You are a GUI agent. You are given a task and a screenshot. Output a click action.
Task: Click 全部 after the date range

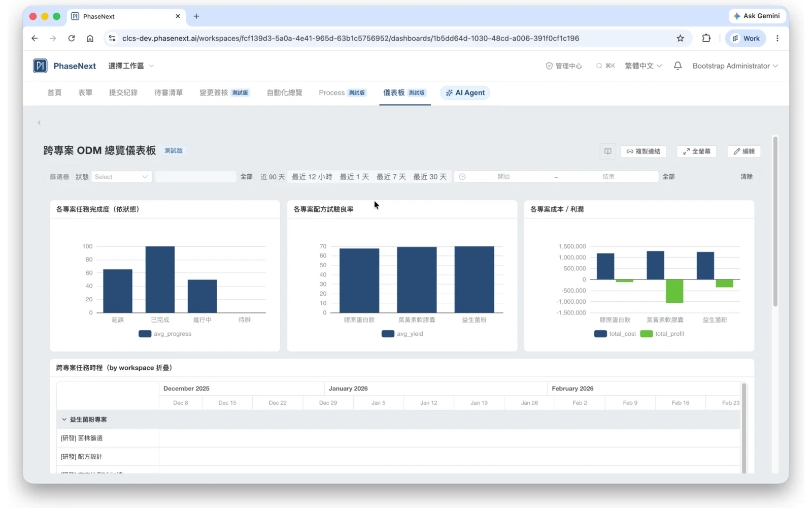669,177
